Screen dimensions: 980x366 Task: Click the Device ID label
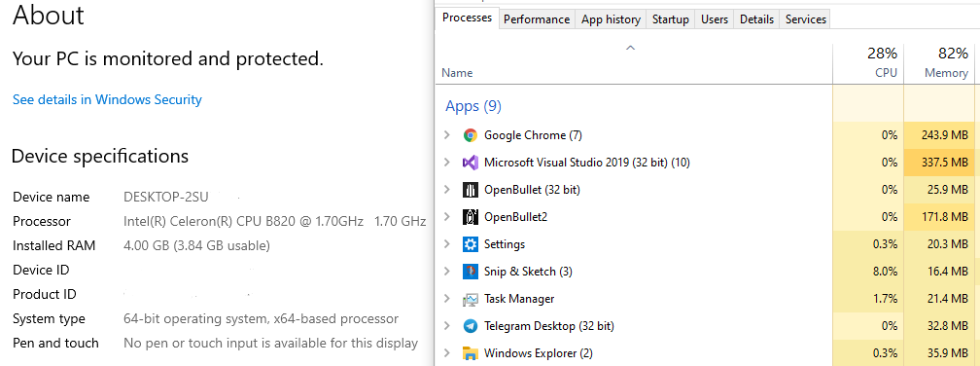[41, 271]
